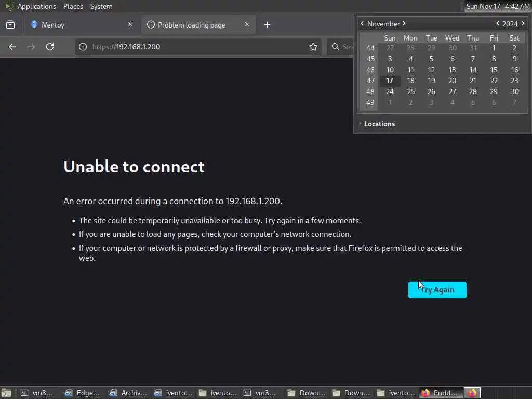Select November 18 in the calendar
This screenshot has height=399, width=532.
click(x=410, y=81)
